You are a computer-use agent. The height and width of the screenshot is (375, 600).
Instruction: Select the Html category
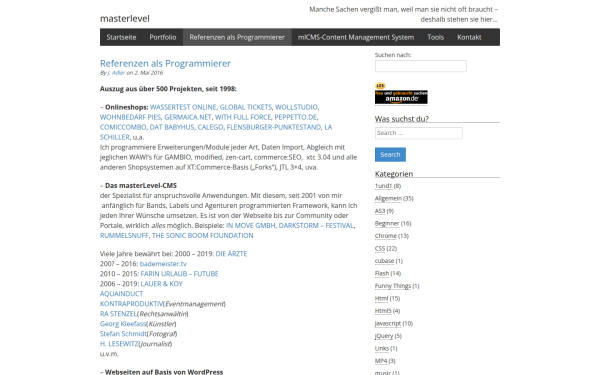coord(382,298)
